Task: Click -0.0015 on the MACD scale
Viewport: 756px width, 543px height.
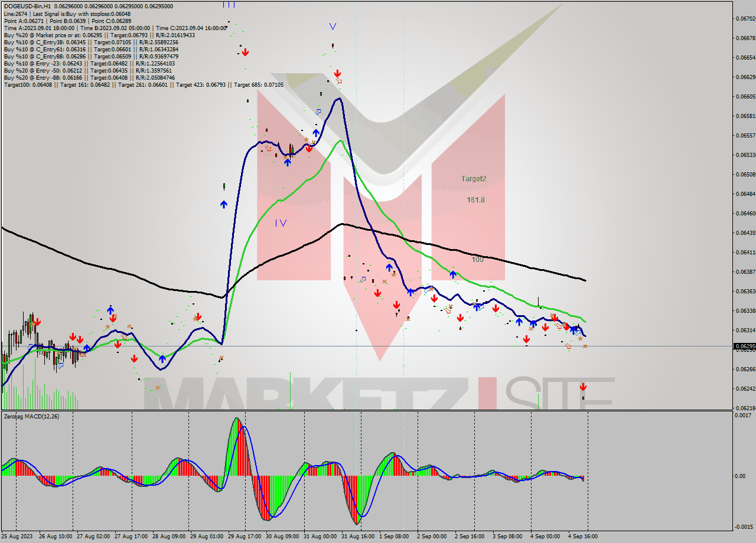Action: pos(744,527)
